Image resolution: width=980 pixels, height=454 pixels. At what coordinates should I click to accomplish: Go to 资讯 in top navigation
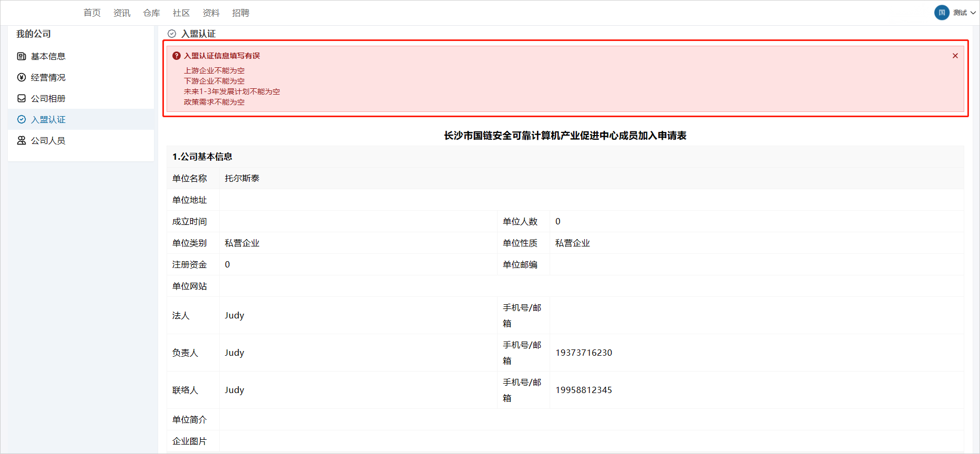tap(122, 13)
